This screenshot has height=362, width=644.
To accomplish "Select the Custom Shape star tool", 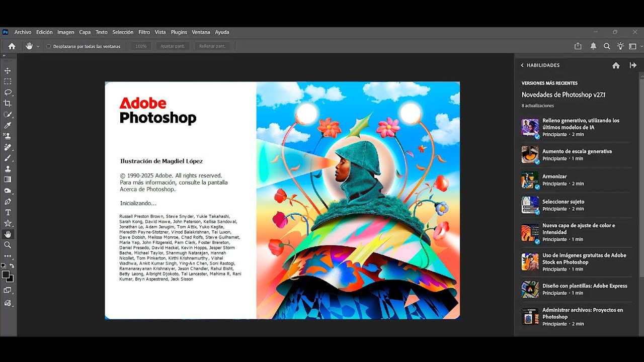I will point(8,223).
